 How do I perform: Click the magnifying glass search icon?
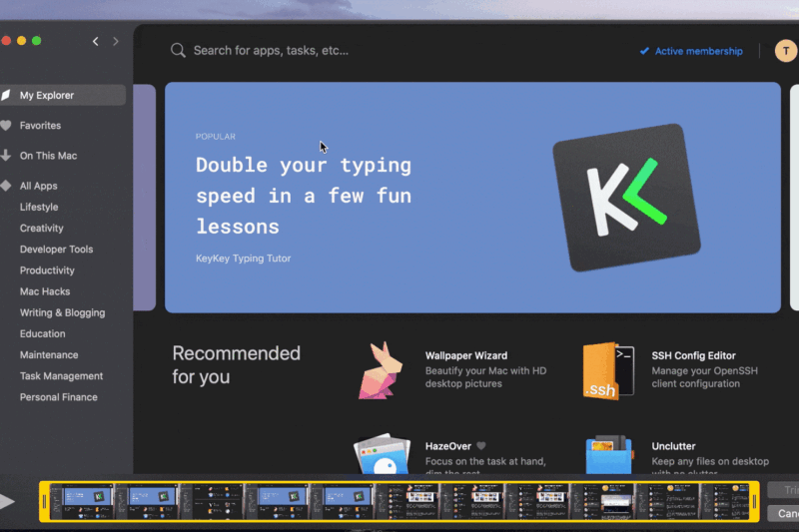click(x=178, y=50)
